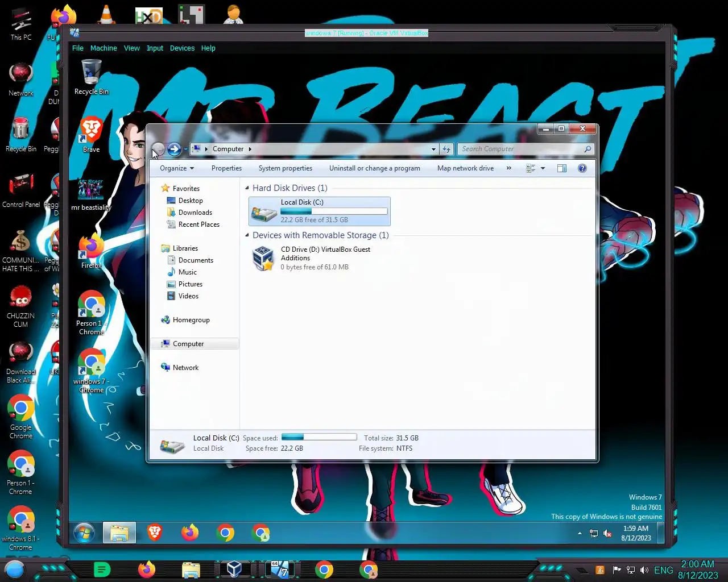This screenshot has height=582, width=728.
Task: Click host taskbar Firefox icon
Action: [x=147, y=569]
